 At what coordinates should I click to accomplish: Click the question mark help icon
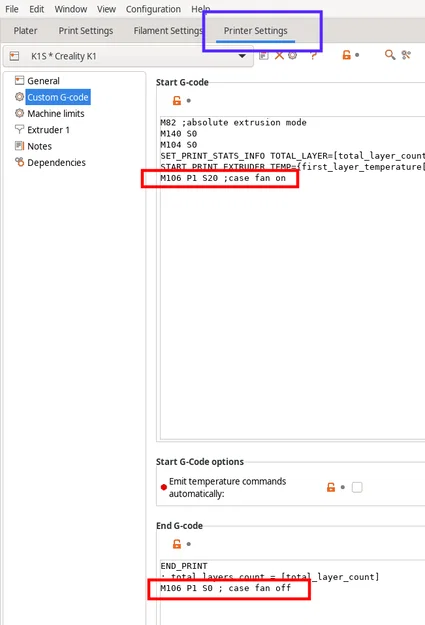click(x=313, y=56)
